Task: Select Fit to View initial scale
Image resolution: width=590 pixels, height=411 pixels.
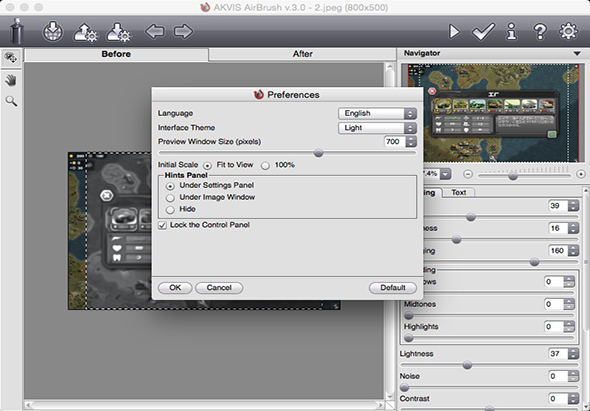Action: coord(207,166)
